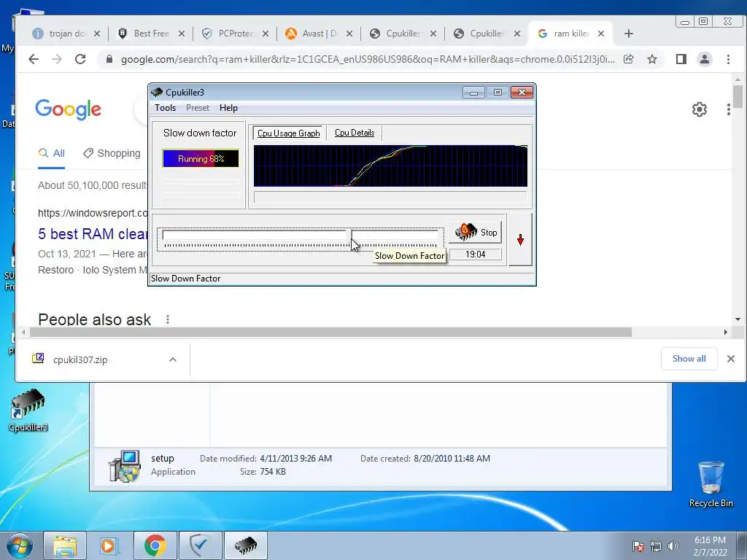Click the shield checkmark taskbar icon
This screenshot has width=747, height=560.
pyautogui.click(x=200, y=545)
